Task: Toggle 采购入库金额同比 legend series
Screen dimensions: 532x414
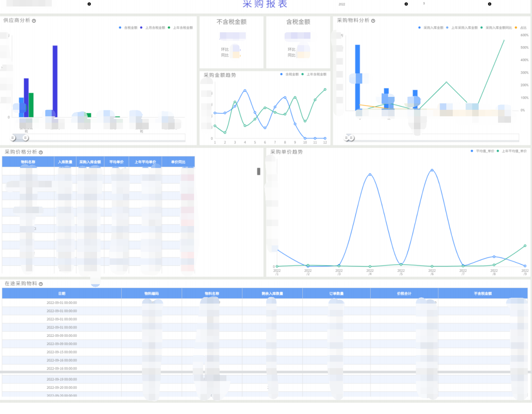Action: tap(496, 28)
